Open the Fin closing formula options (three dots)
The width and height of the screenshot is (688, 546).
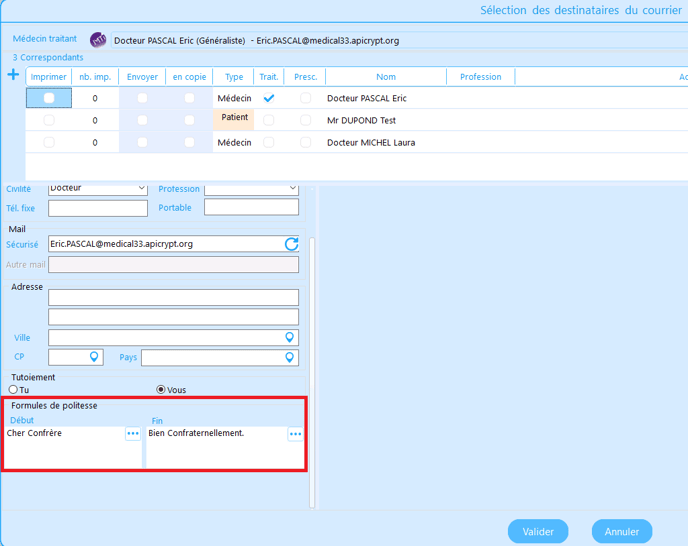(x=295, y=434)
